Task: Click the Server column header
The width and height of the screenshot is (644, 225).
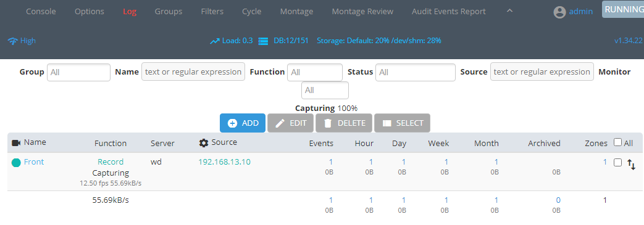Action: point(162,143)
